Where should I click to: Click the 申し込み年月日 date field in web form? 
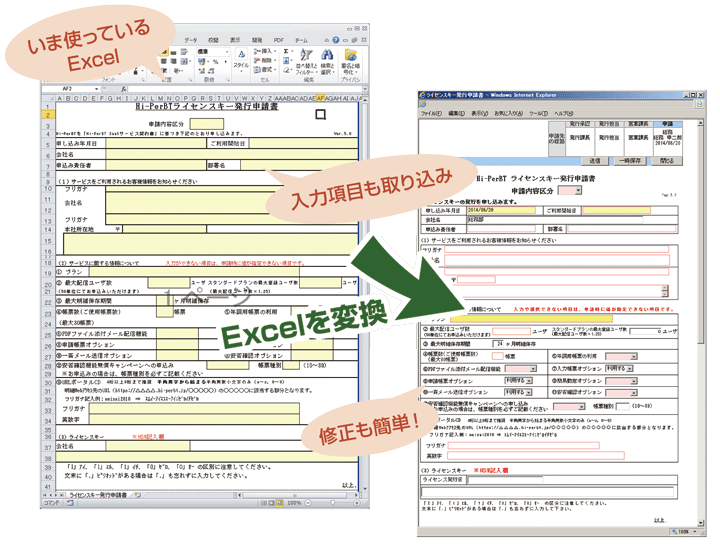click(x=501, y=210)
